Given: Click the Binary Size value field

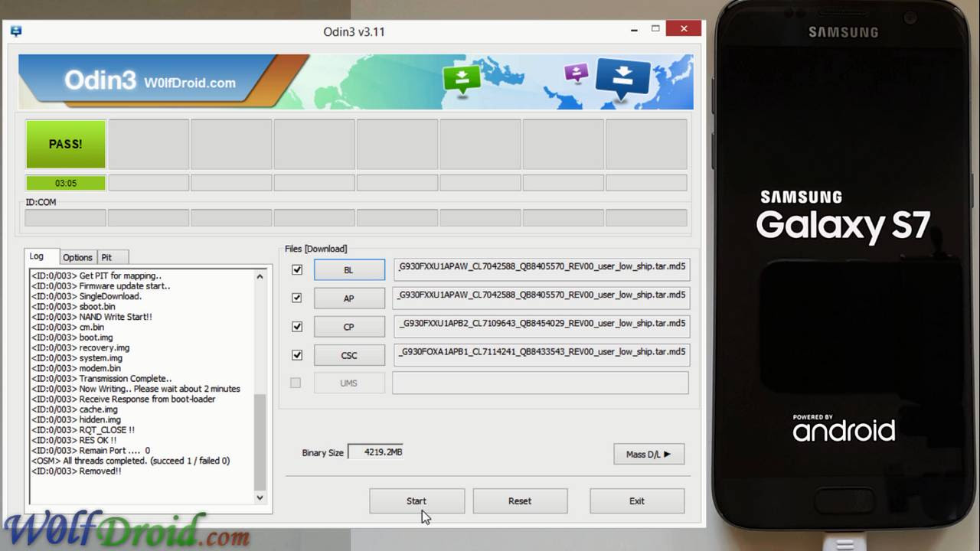Looking at the screenshot, I should click(x=376, y=452).
